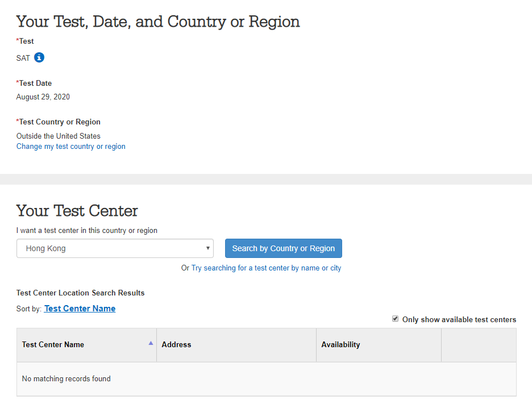Click the sort ascending triangle icon
Screen dimensions: 532x404
(151, 343)
